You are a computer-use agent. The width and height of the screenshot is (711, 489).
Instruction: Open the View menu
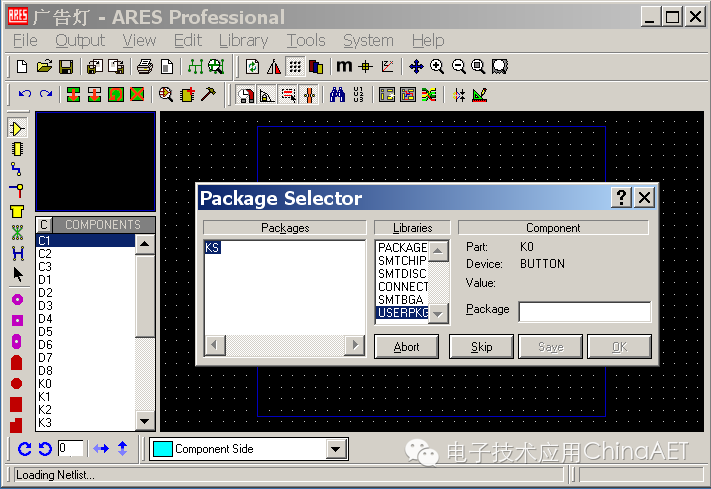(139, 41)
